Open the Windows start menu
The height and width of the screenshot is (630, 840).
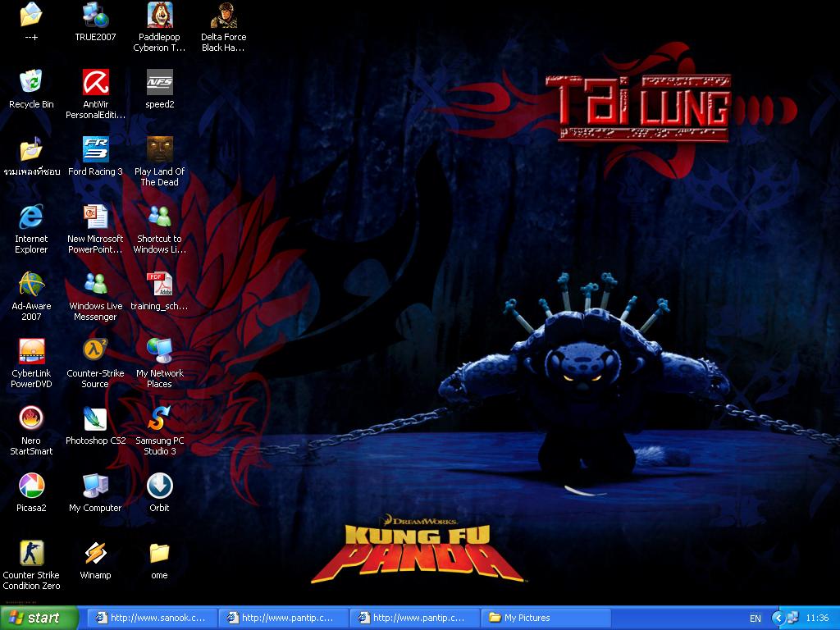39,618
